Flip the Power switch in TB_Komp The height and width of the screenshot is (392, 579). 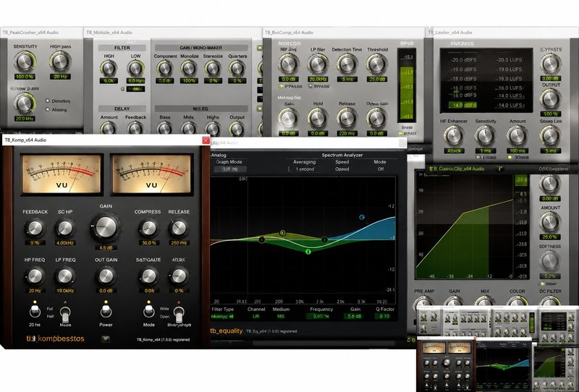coord(106,311)
